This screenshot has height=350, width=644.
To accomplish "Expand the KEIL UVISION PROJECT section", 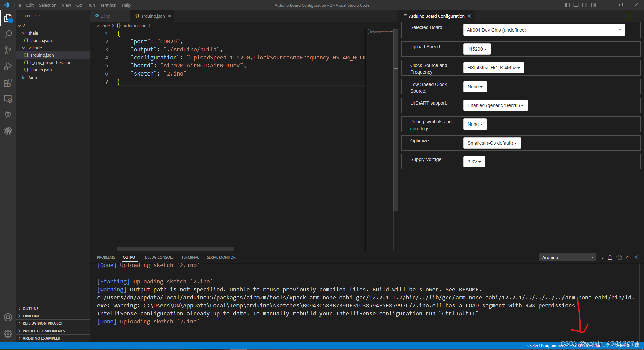I will pos(53,323).
